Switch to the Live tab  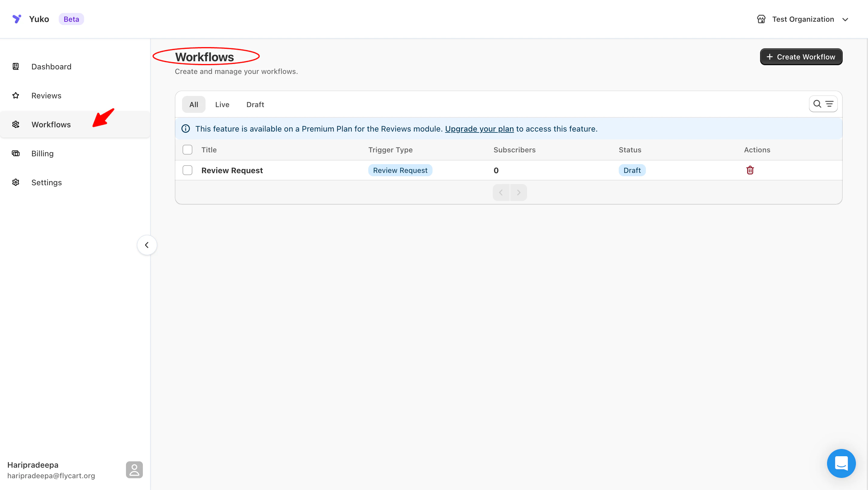pos(222,104)
